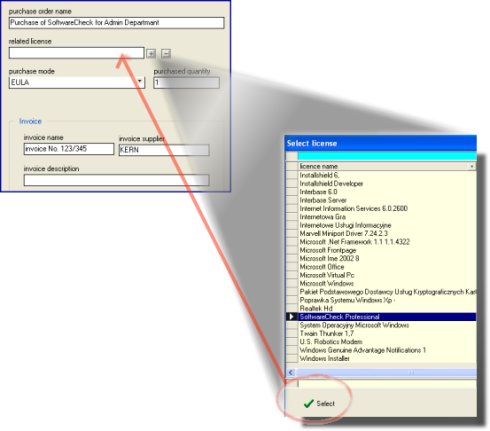
Task: Select Interbase Server row
Action: click(387, 200)
